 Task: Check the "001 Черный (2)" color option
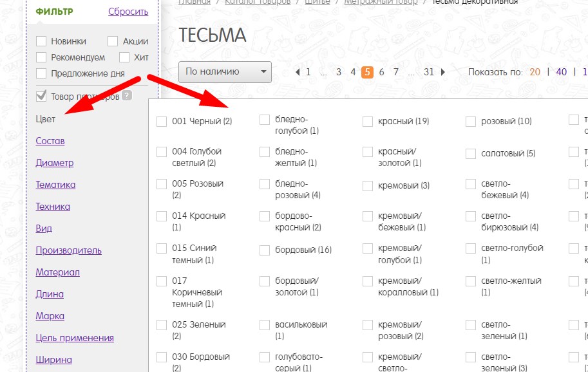tap(162, 121)
